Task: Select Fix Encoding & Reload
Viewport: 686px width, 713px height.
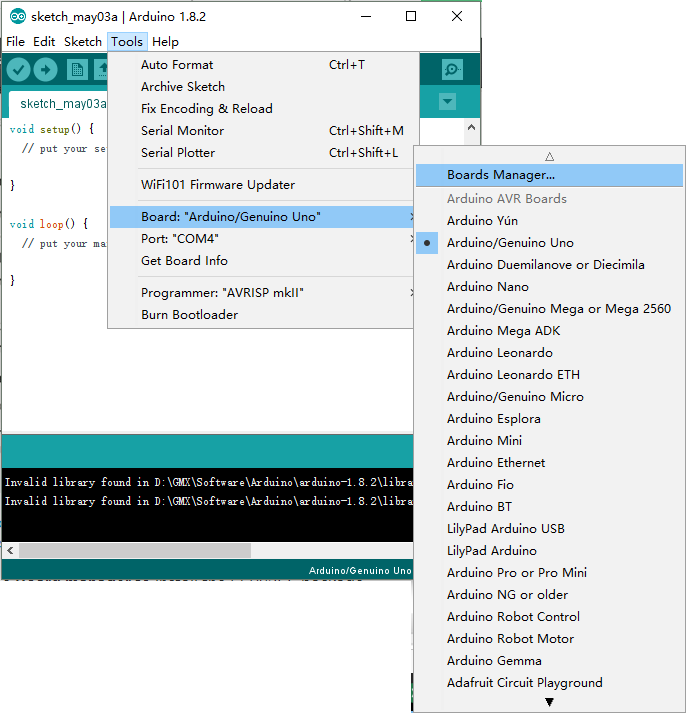Action: coord(261,109)
